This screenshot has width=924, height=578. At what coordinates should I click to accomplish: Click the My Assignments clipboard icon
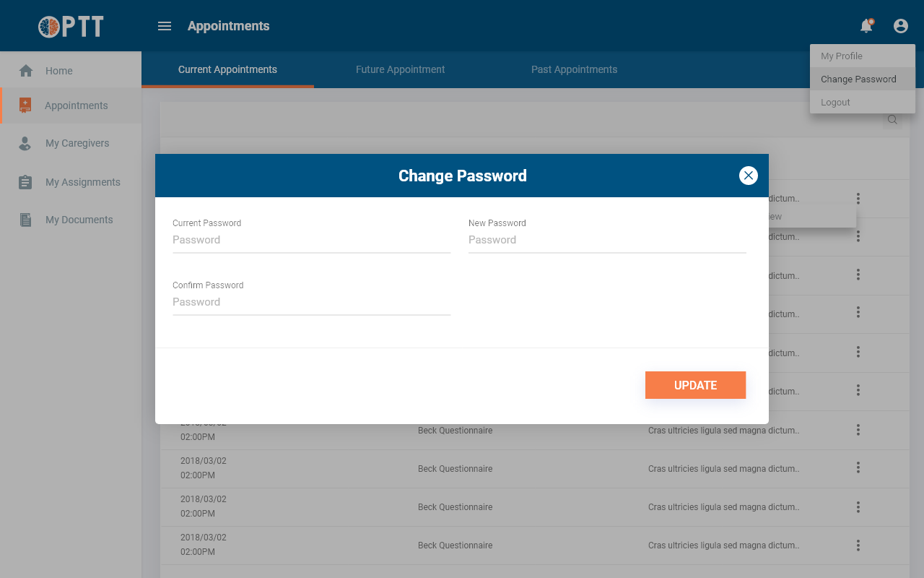[25, 182]
